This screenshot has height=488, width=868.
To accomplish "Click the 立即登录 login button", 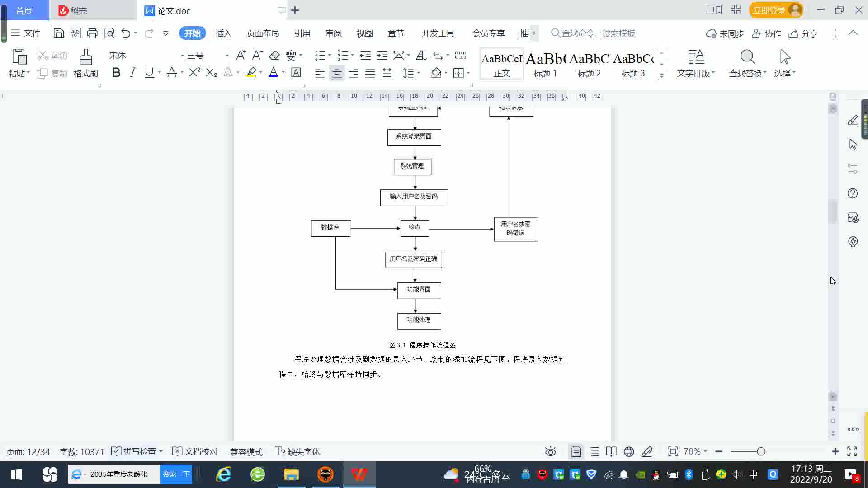I will click(769, 10).
